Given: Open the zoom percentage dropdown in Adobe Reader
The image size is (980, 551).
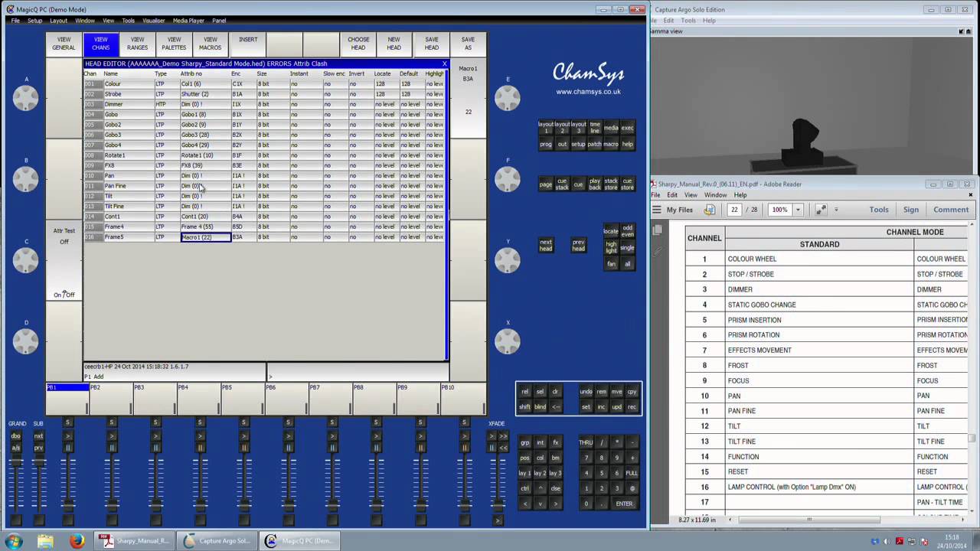Looking at the screenshot, I should coord(797,210).
